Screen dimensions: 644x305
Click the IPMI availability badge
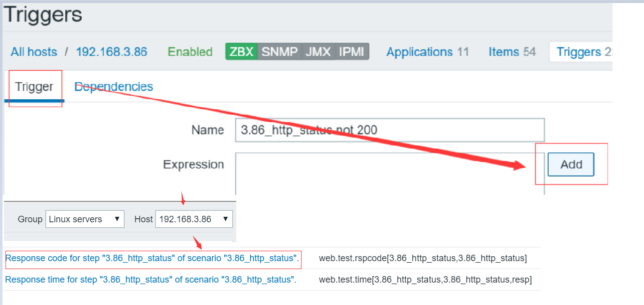pyautogui.click(x=352, y=52)
